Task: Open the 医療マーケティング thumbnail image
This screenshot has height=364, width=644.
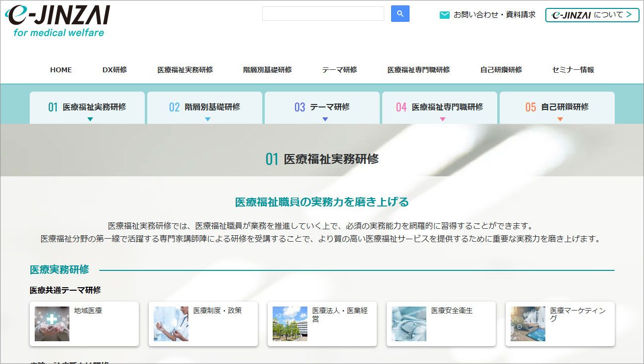Action: 528,324
